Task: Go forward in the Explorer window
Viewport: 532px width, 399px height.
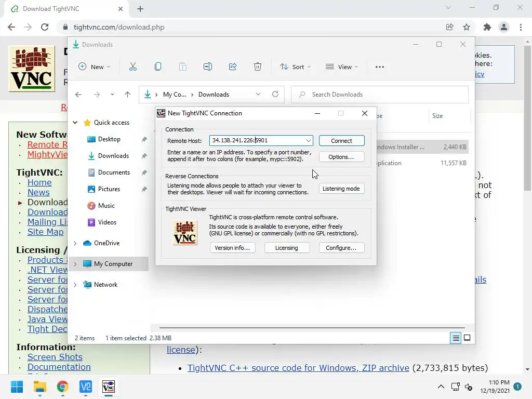Action: coord(97,95)
